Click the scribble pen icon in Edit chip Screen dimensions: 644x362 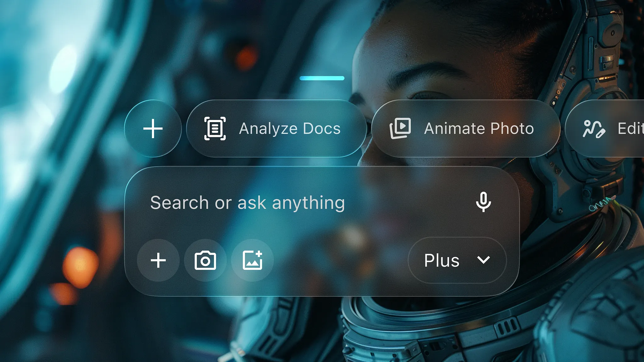pos(594,129)
